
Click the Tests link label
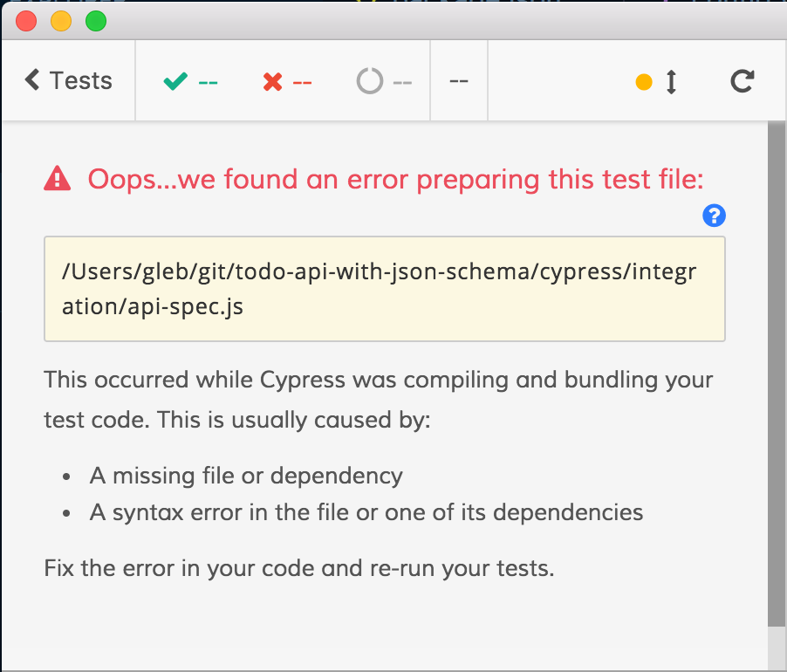(81, 81)
